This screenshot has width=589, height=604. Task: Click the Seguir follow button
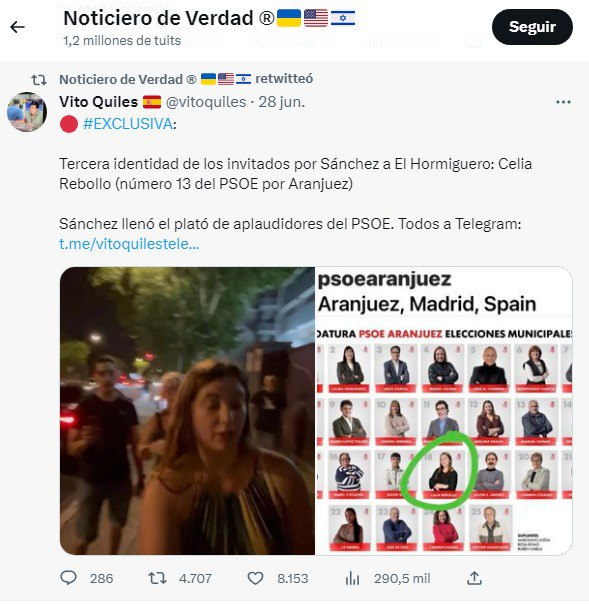click(532, 27)
